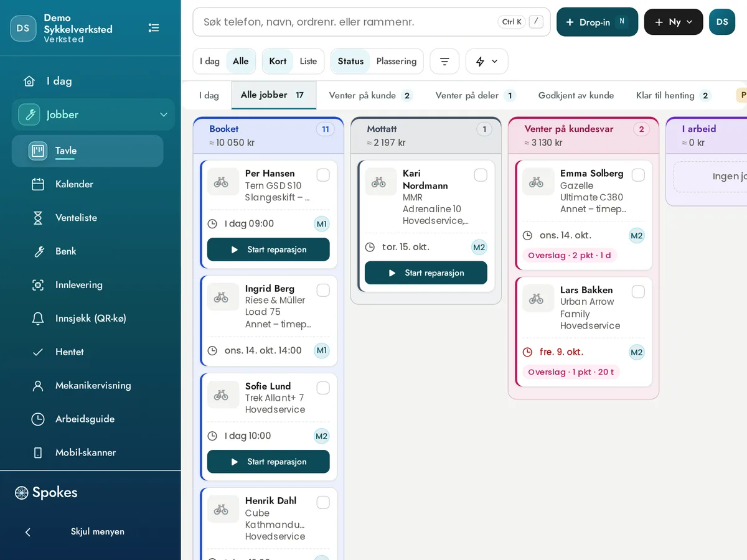Open the Ny dropdown button

click(x=674, y=22)
